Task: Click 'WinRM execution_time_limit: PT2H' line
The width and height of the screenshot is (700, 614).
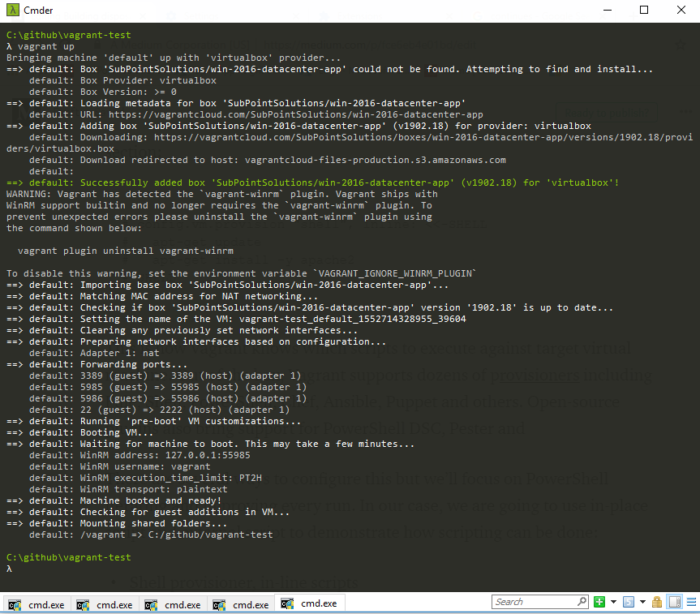Action: pyautogui.click(x=145, y=478)
